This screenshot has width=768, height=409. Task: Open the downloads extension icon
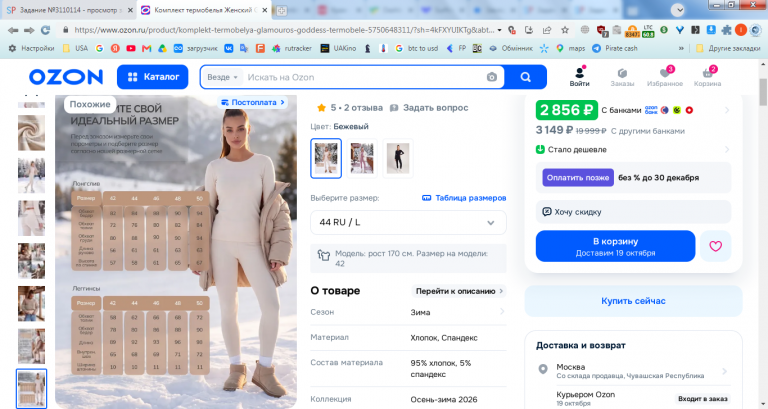[711, 30]
